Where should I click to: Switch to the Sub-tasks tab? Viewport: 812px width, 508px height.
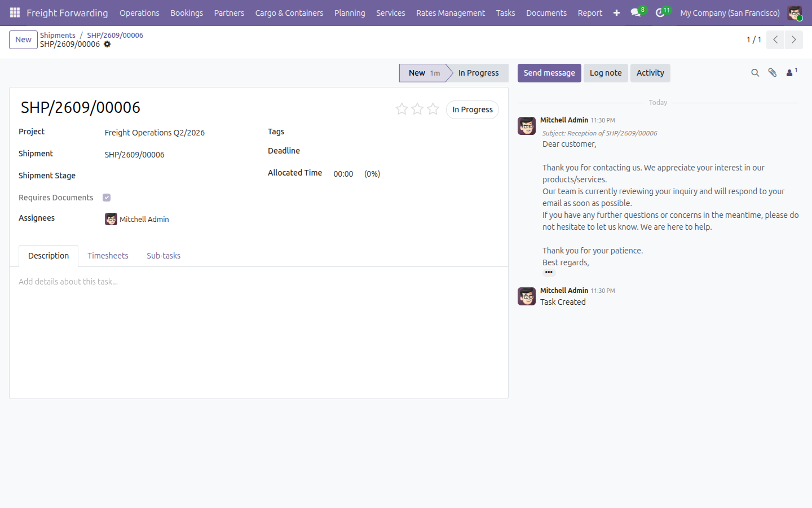point(164,256)
